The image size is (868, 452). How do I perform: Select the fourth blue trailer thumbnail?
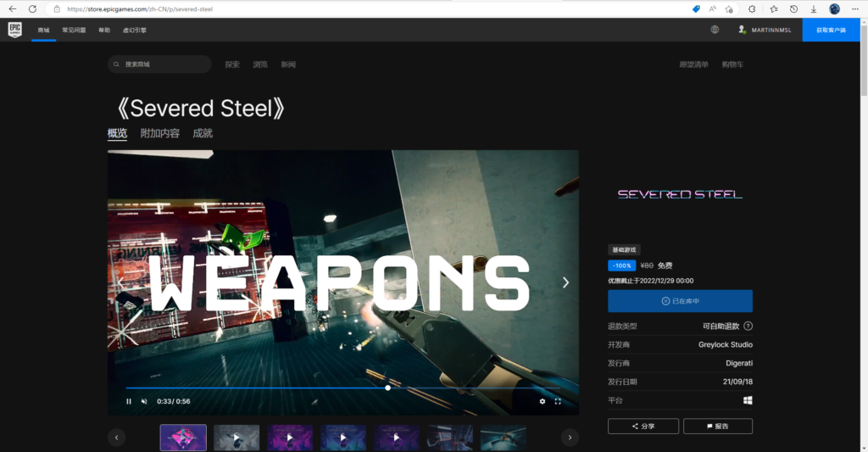(x=342, y=438)
